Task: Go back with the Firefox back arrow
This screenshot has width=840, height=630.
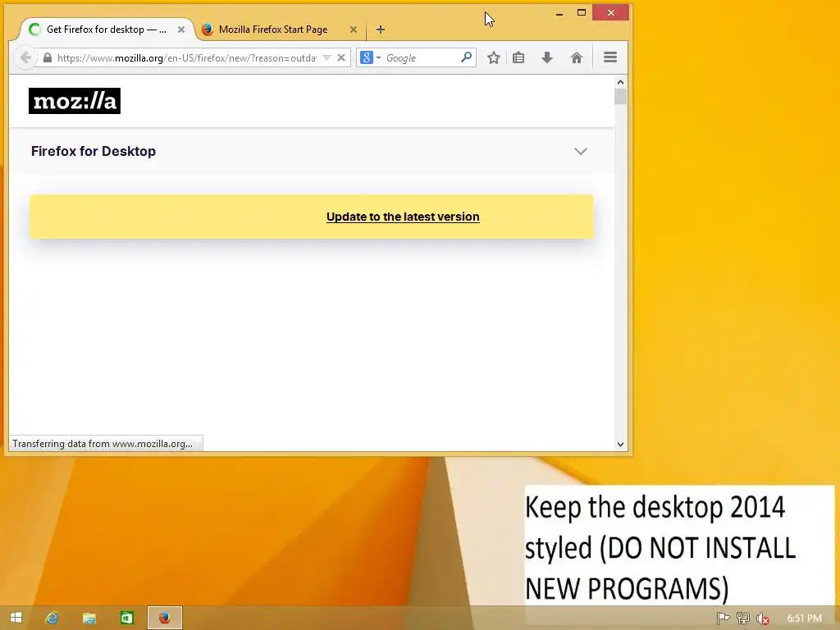Action: point(25,58)
